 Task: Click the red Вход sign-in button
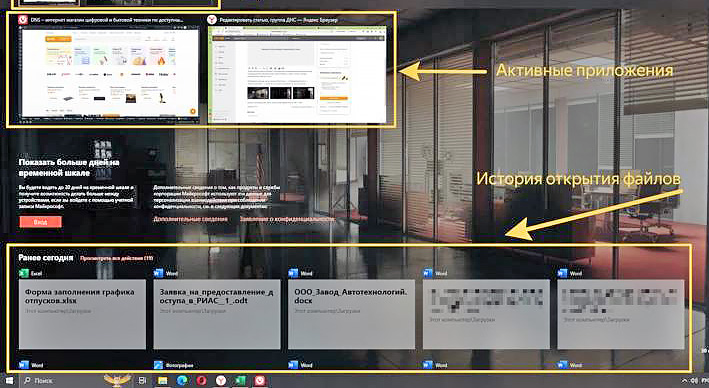point(40,222)
